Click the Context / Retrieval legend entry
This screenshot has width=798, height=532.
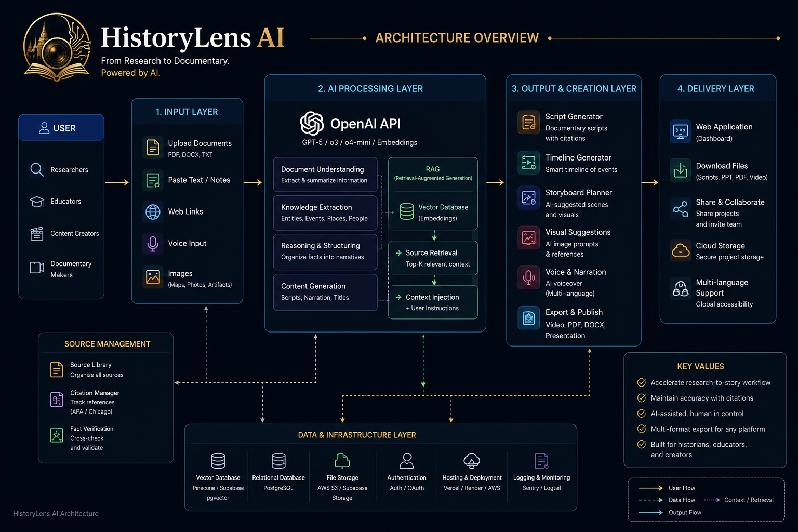(x=739, y=500)
